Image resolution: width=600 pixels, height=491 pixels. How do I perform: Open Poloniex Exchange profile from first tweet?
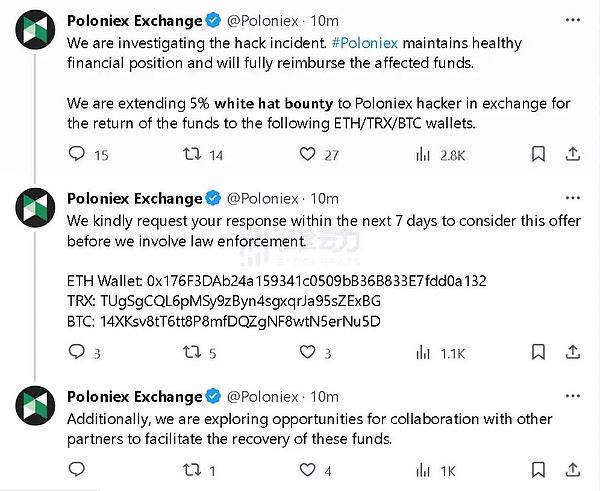pyautogui.click(x=133, y=20)
